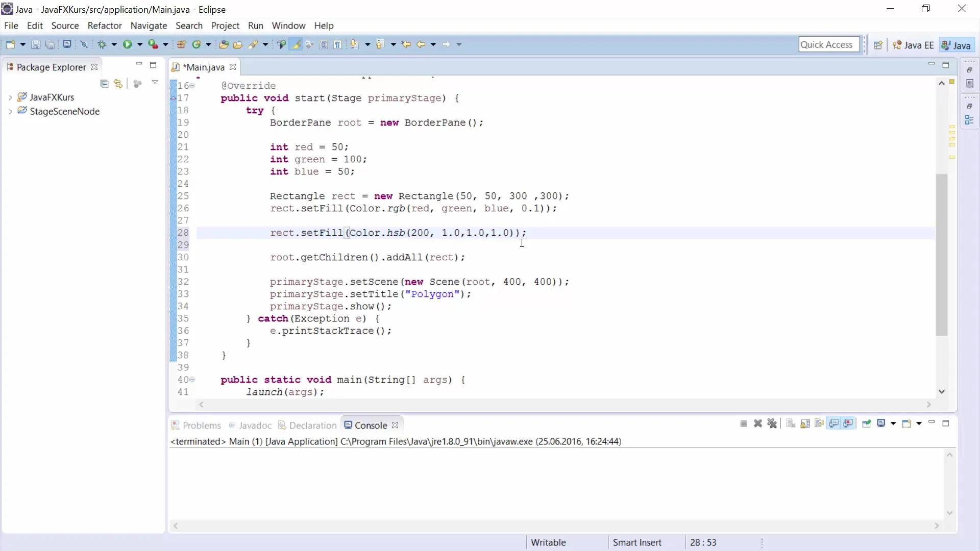Viewport: 980px width, 551px height.
Task: Click the Open Perspective icon
Action: click(x=878, y=45)
